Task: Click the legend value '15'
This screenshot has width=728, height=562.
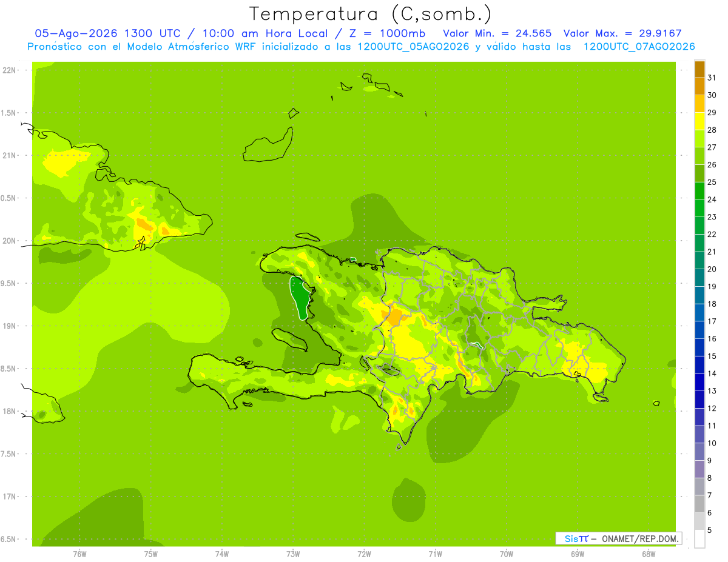Action: coord(712,356)
